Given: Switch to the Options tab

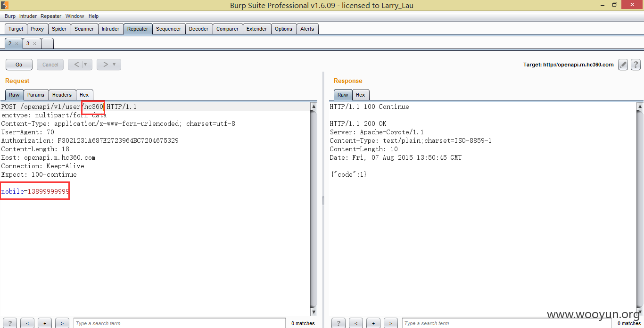Looking at the screenshot, I should pos(283,29).
